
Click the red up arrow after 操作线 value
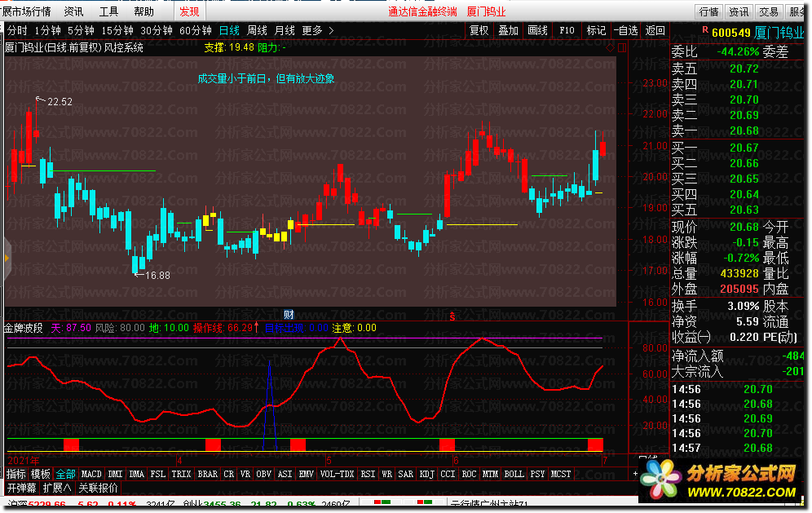click(x=256, y=328)
